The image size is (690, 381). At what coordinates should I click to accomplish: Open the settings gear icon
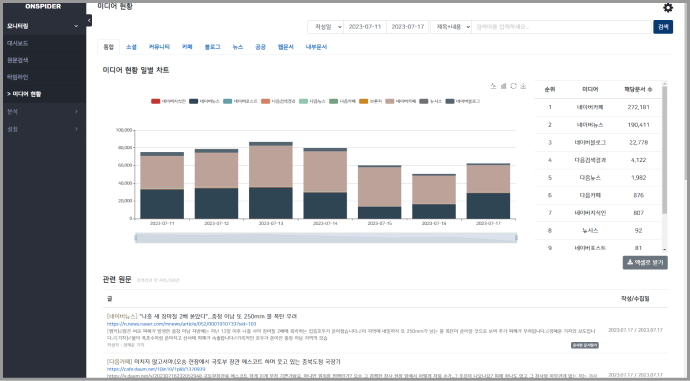click(x=668, y=7)
